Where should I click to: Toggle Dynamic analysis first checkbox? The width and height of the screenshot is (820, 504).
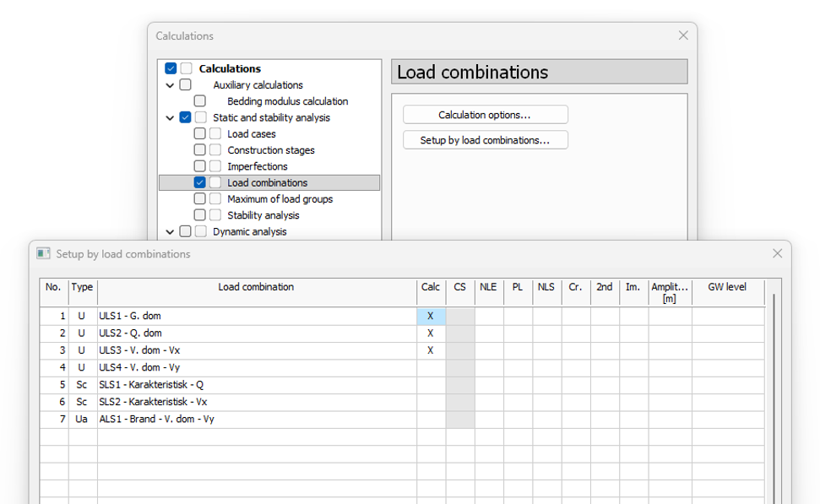click(x=185, y=231)
